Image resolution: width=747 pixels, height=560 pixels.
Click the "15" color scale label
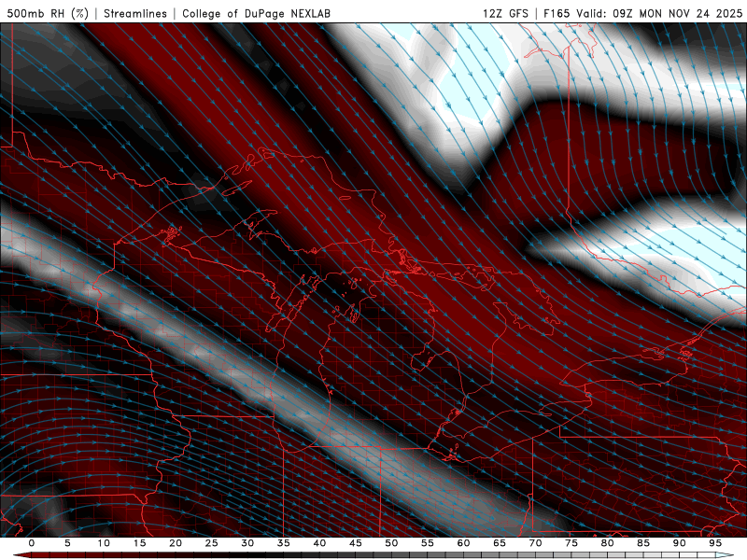click(x=139, y=543)
